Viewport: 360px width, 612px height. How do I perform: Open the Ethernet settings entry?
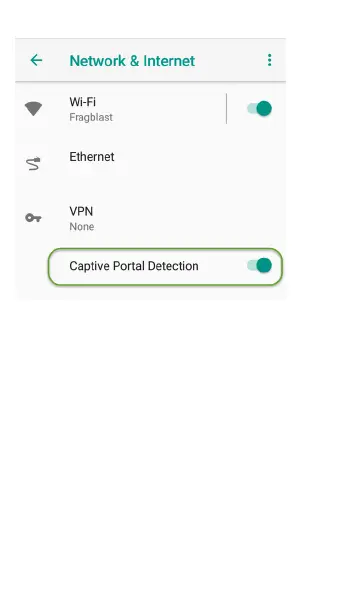pyautogui.click(x=150, y=164)
